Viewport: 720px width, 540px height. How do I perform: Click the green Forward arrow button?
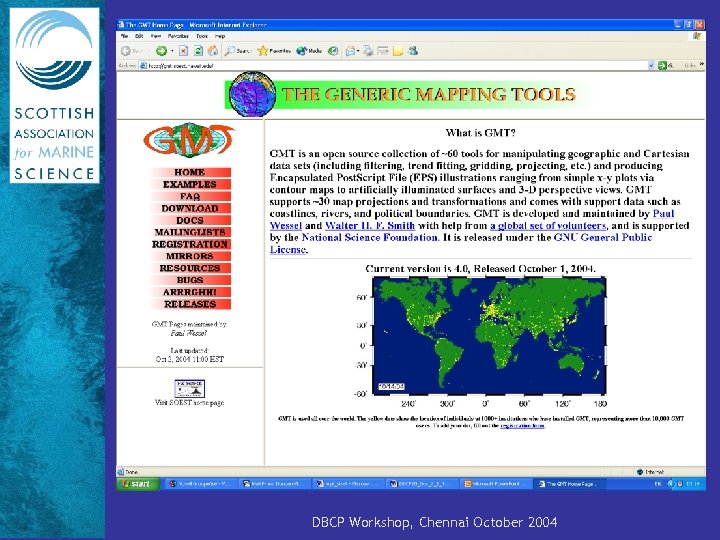[x=161, y=51]
